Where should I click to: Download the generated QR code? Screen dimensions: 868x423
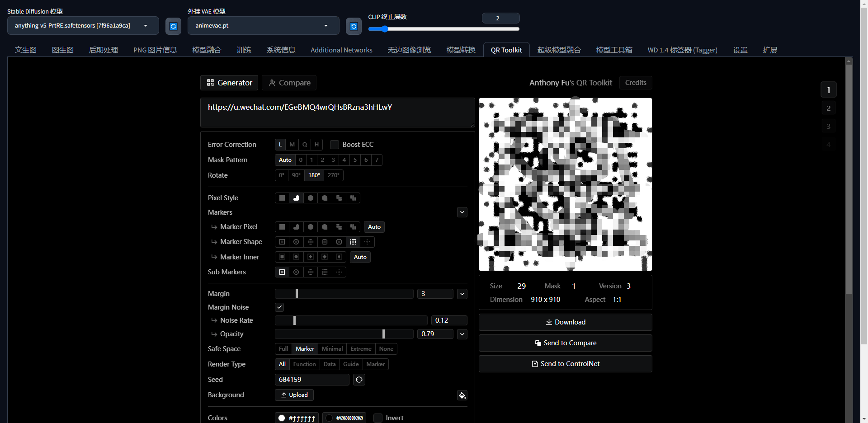(565, 322)
